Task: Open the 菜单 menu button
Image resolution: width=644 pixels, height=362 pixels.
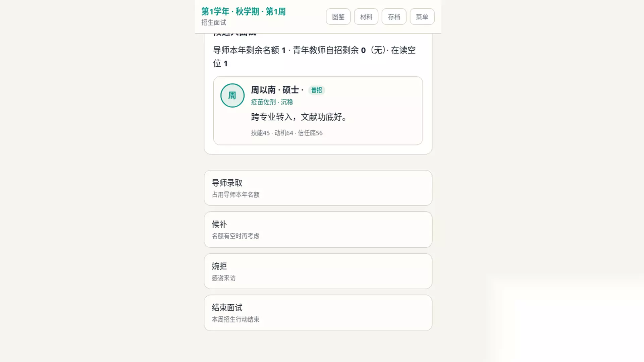Action: (x=422, y=17)
